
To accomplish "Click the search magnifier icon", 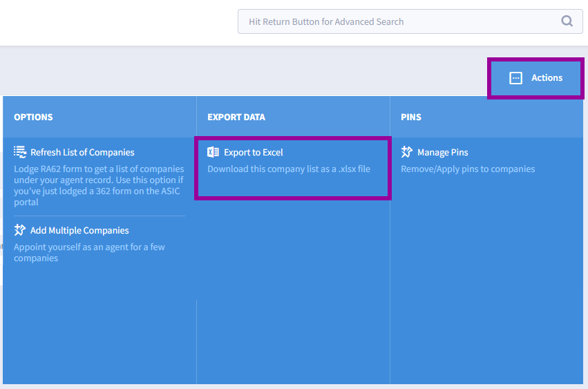I will click(x=567, y=21).
